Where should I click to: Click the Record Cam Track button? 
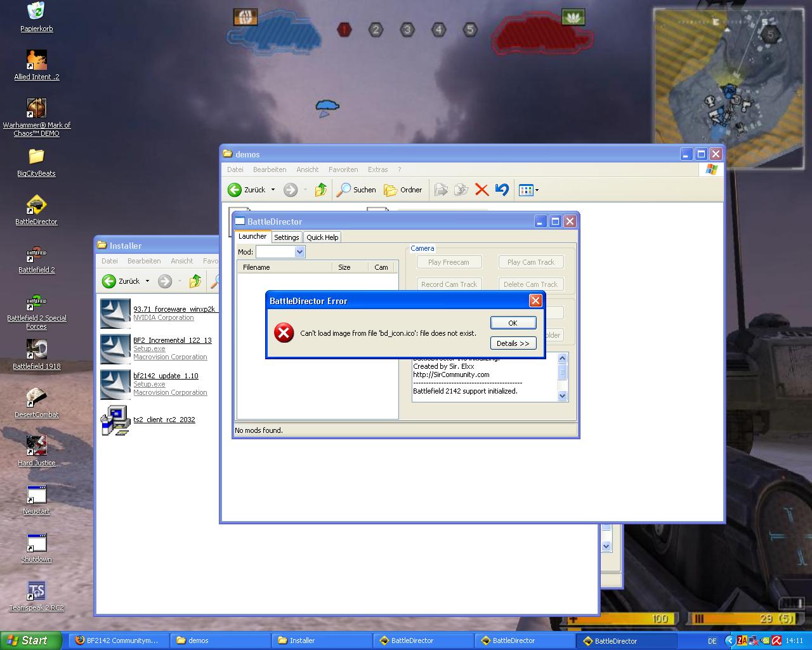point(449,284)
